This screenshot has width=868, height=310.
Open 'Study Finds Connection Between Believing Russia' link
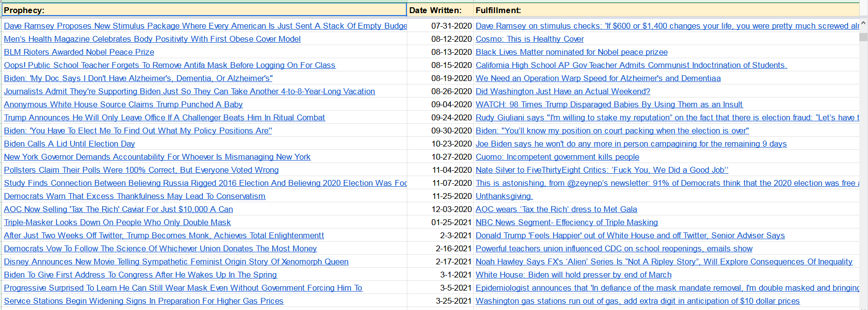pyautogui.click(x=205, y=183)
